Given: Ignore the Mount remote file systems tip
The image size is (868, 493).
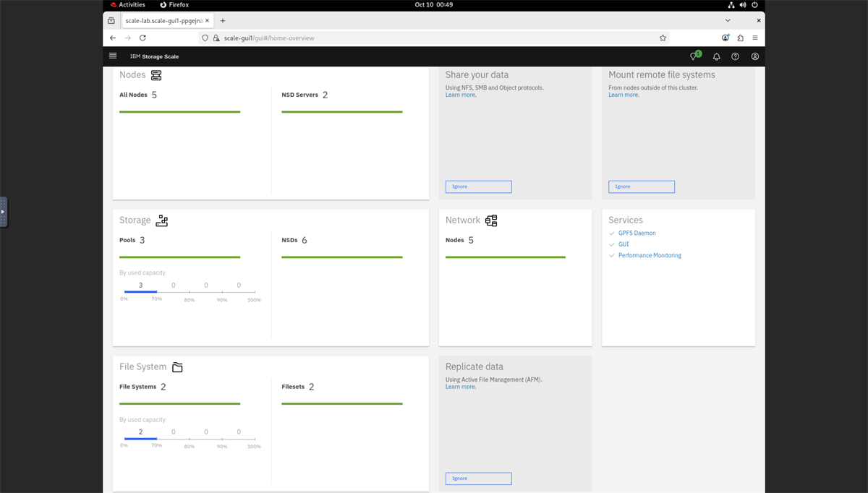Looking at the screenshot, I should click(642, 187).
